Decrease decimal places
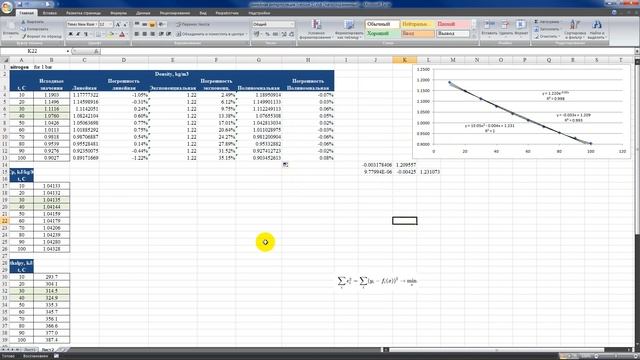Viewport: 640px width, 360px height. click(291, 34)
